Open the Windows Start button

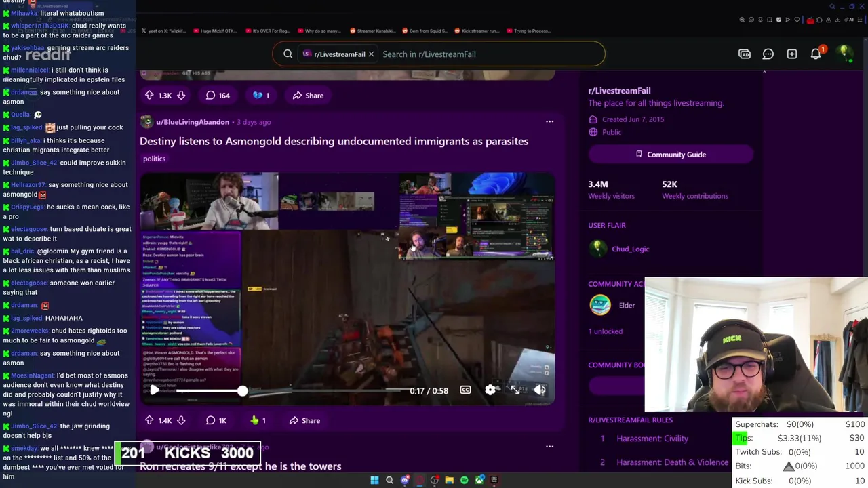click(x=374, y=480)
